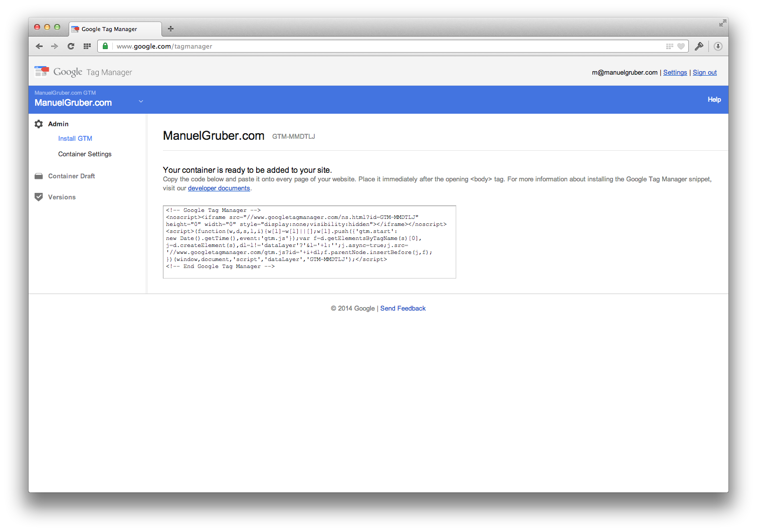The image size is (757, 532).
Task: Open Help in the blue bar
Action: pos(714,99)
